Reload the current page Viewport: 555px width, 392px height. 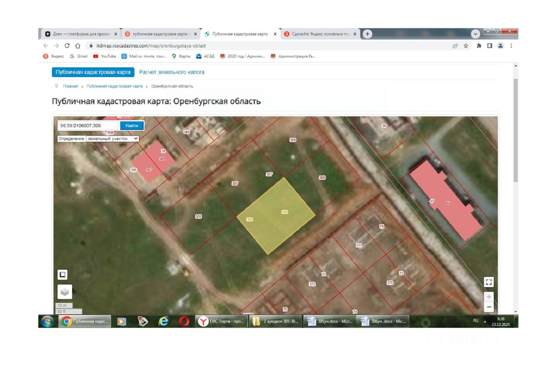[x=67, y=45]
